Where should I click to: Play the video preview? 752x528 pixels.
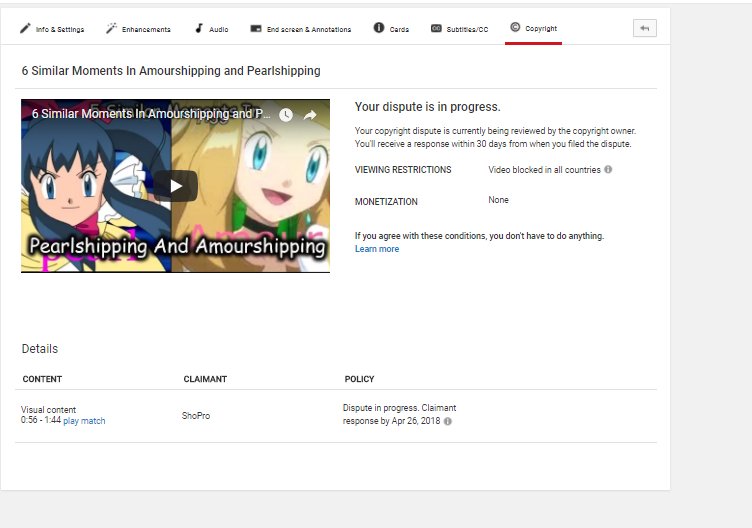176,186
